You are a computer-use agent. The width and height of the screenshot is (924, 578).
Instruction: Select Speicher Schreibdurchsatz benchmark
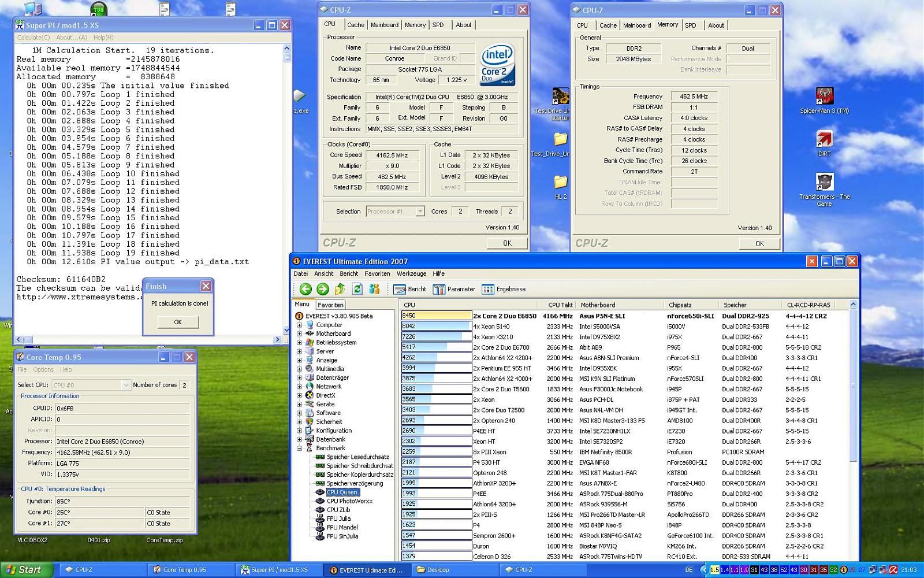tap(360, 466)
